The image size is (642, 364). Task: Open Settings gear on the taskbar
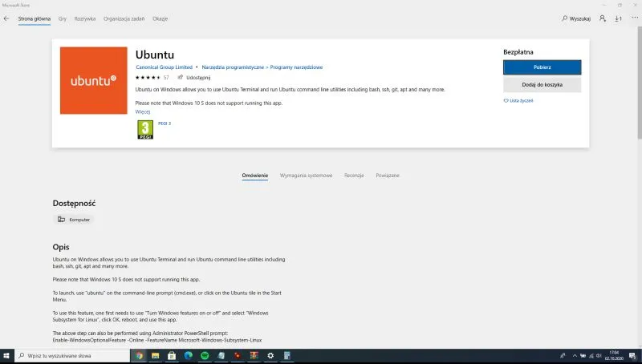click(270, 355)
